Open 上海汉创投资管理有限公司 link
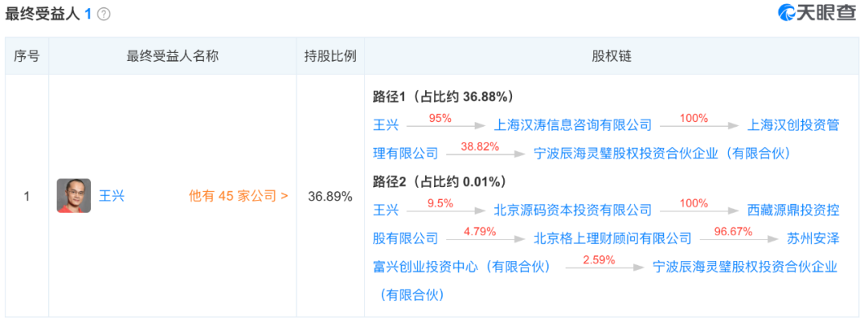 [793, 124]
